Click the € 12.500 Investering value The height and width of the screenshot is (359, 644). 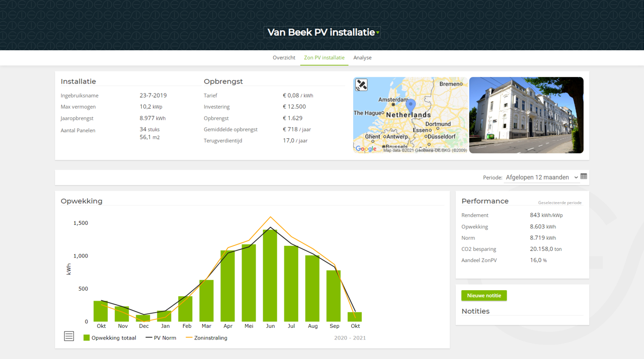(294, 107)
